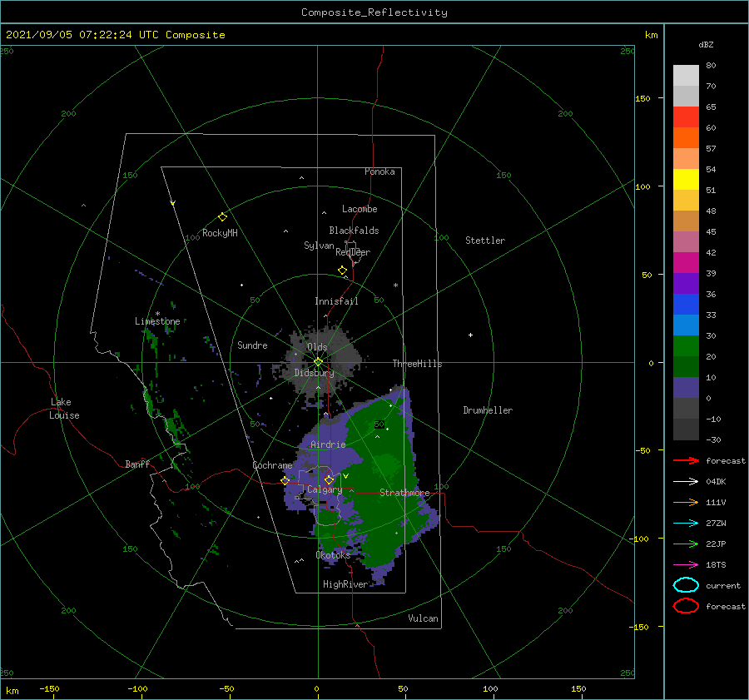Click the white asterisk marker above Limestone

[157, 314]
